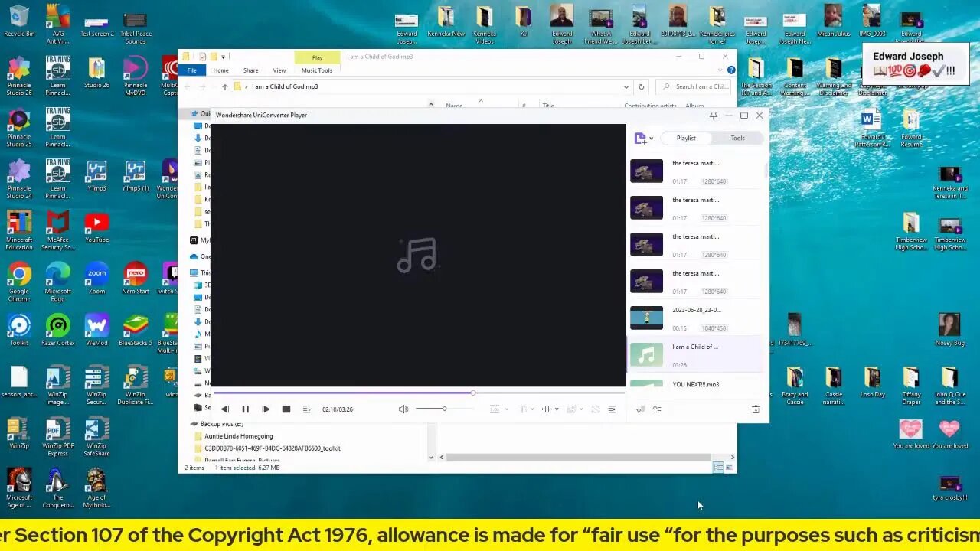Open File Explorer help question icon
Image resolution: width=980 pixels, height=551 pixels.
[731, 70]
